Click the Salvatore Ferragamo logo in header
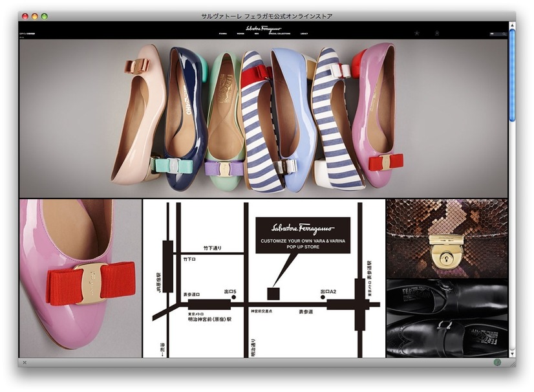534x392 pixels. 264,28
